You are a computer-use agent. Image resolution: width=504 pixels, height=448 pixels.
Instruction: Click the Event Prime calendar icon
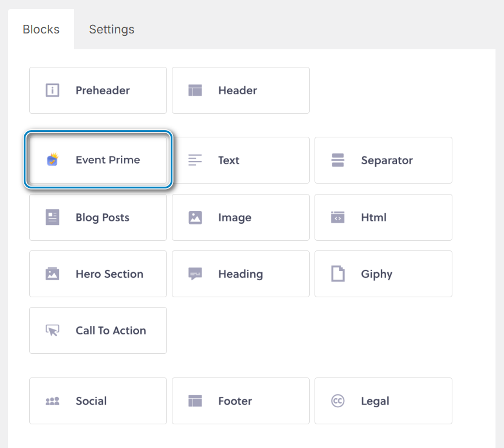point(52,160)
